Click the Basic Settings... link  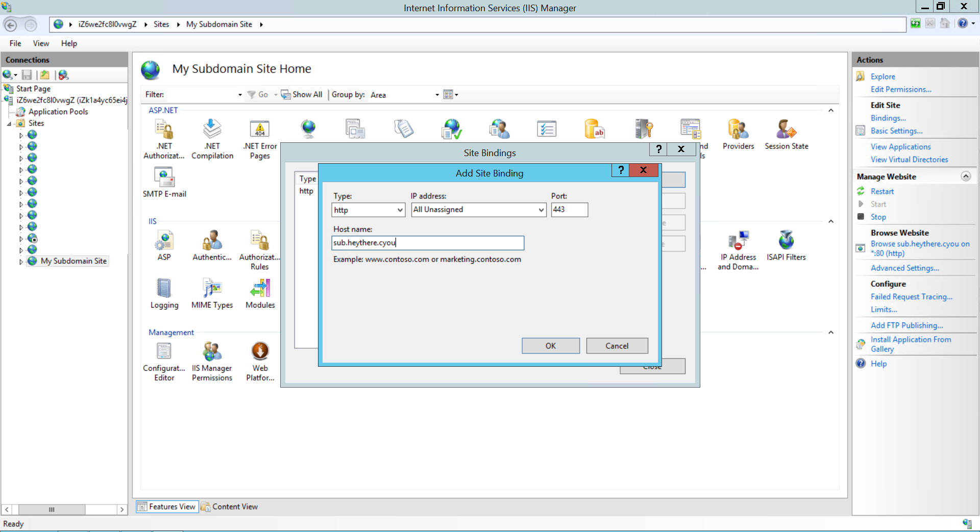click(x=896, y=131)
